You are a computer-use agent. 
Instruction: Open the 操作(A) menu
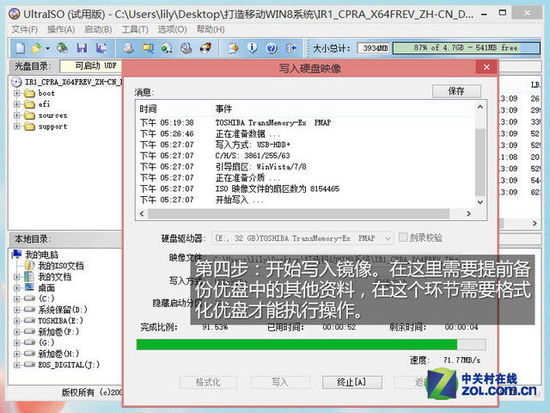click(x=61, y=29)
